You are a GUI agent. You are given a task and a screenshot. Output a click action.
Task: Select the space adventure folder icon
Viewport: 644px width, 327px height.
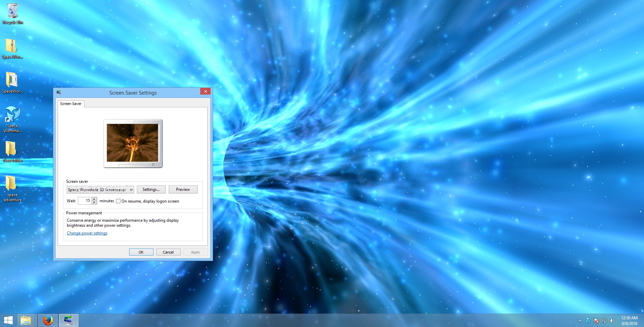(x=12, y=188)
